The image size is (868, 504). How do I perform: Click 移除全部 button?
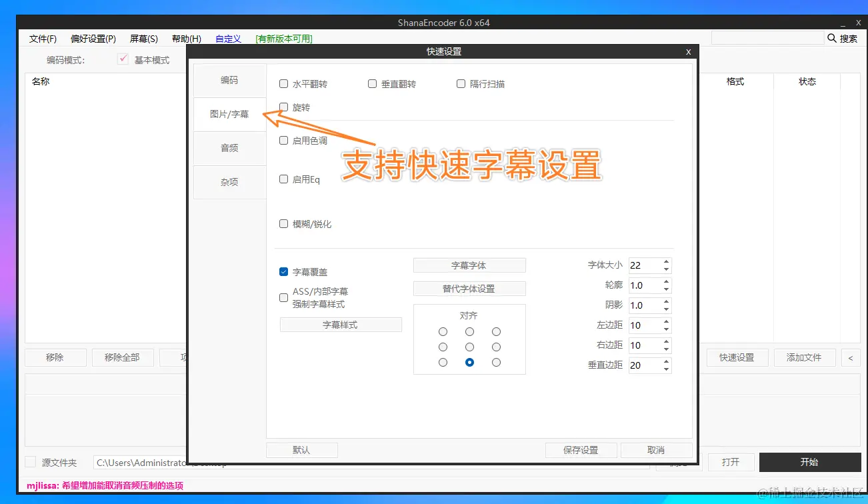(123, 357)
